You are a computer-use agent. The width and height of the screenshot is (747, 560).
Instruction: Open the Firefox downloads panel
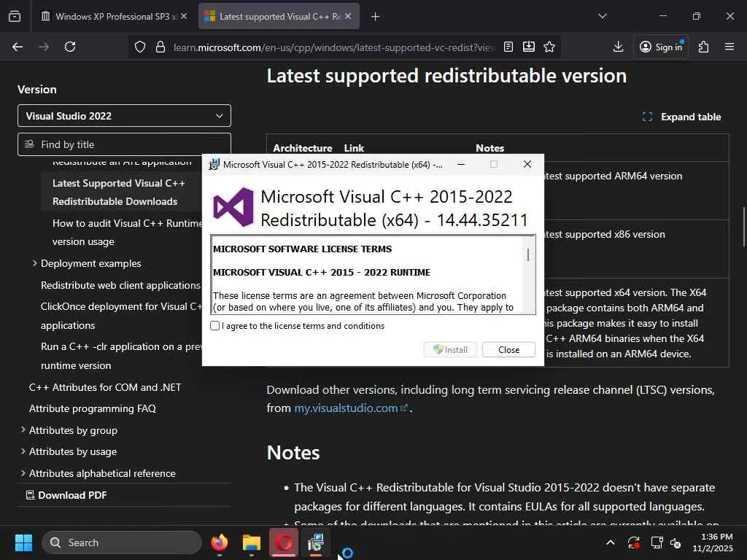[x=618, y=47]
